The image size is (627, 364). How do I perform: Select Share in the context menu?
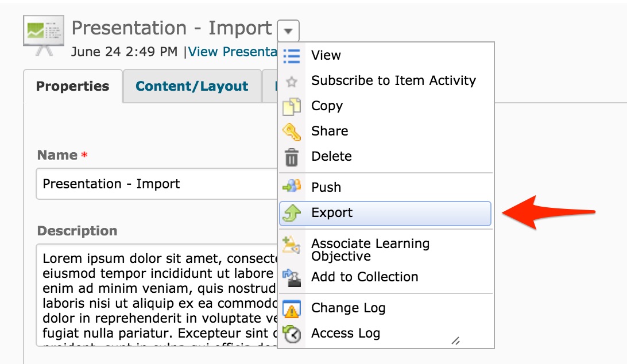click(x=330, y=131)
